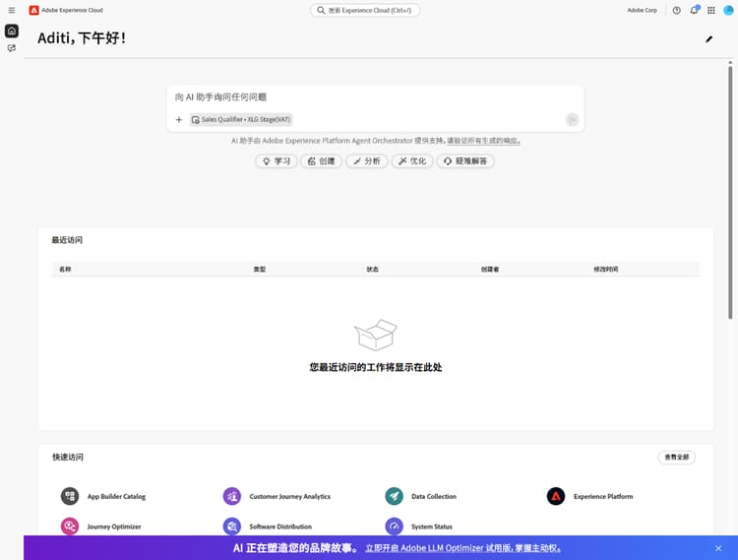
Task: Sort by the 状态 column header
Action: pyautogui.click(x=372, y=270)
